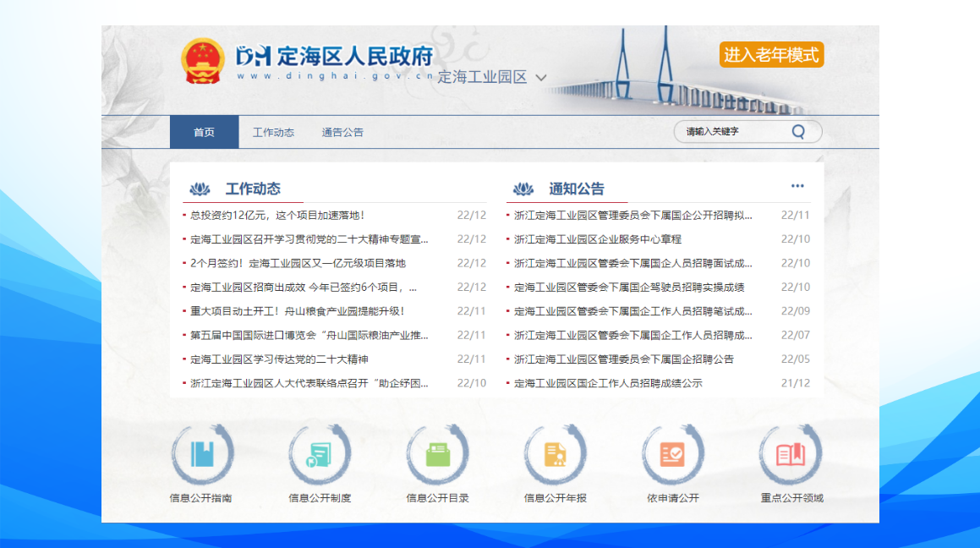Open article 总投资约12亿元，这个项目加速落地
980x548 pixels.
click(277, 216)
